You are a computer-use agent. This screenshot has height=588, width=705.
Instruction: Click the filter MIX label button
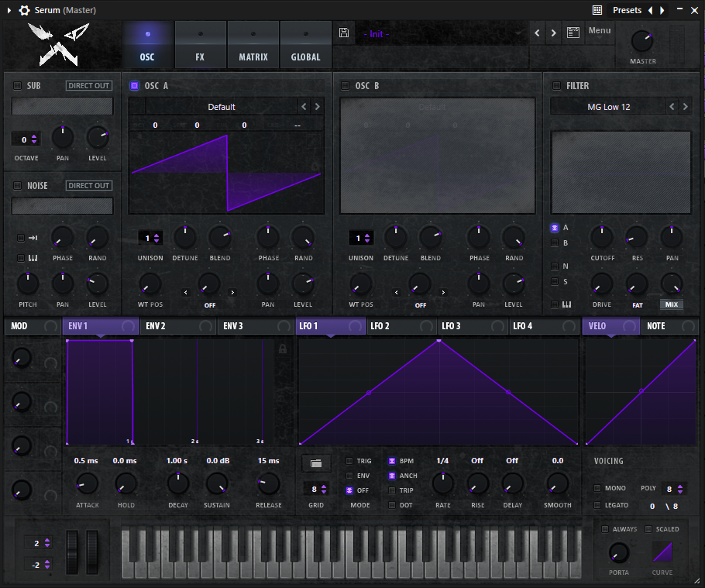pos(671,304)
